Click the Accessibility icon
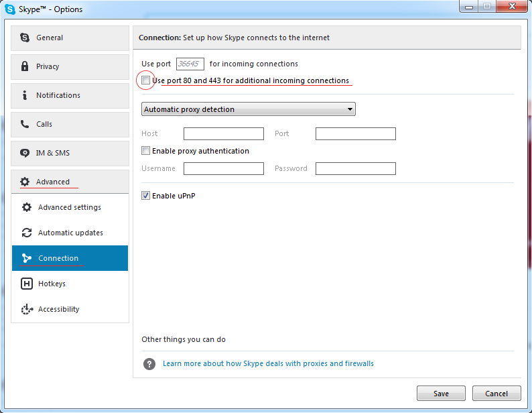This screenshot has width=532, height=413. click(27, 309)
